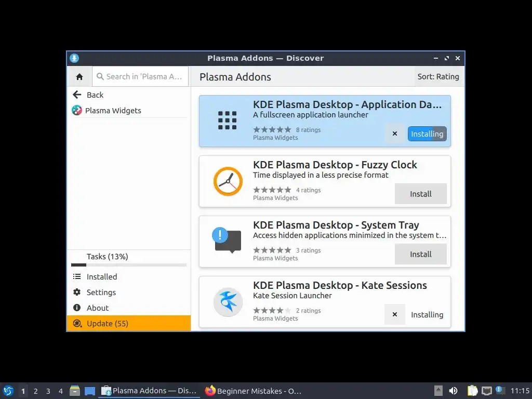The image size is (532, 399).
Task: Click the Update refresh icon
Action: click(x=77, y=323)
